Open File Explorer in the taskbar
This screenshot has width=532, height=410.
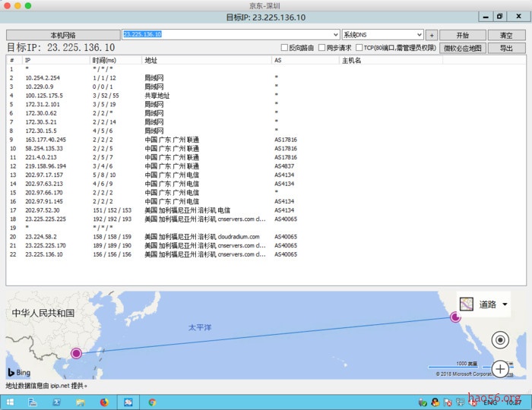[x=81, y=402]
